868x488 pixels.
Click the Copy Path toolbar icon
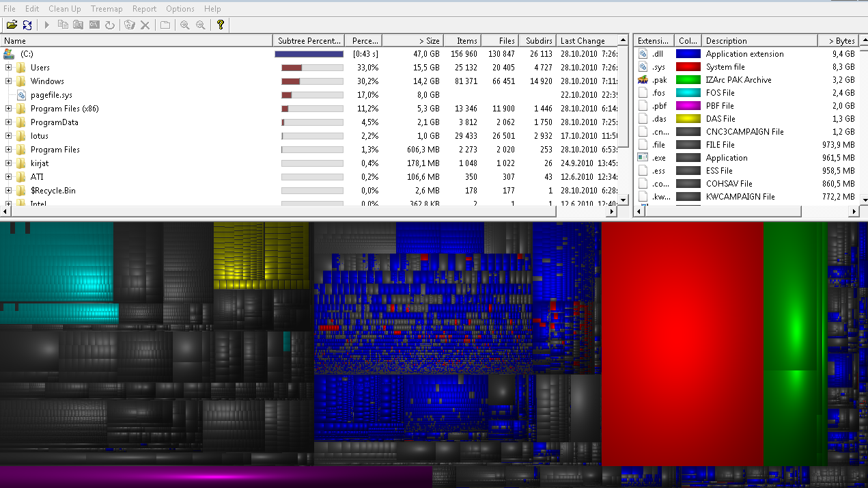63,25
